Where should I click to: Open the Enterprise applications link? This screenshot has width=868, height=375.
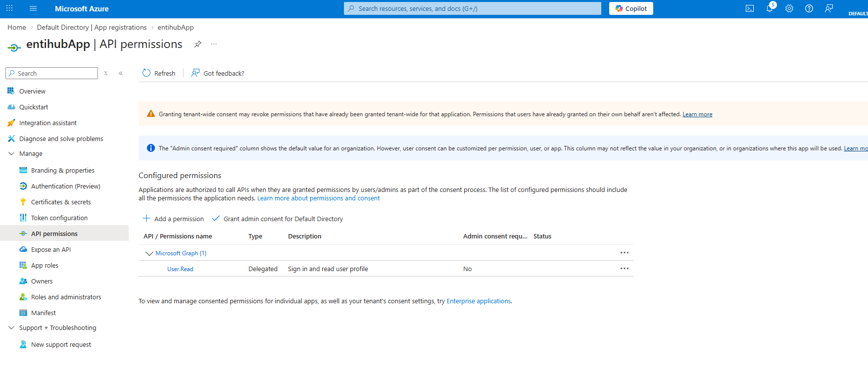479,301
